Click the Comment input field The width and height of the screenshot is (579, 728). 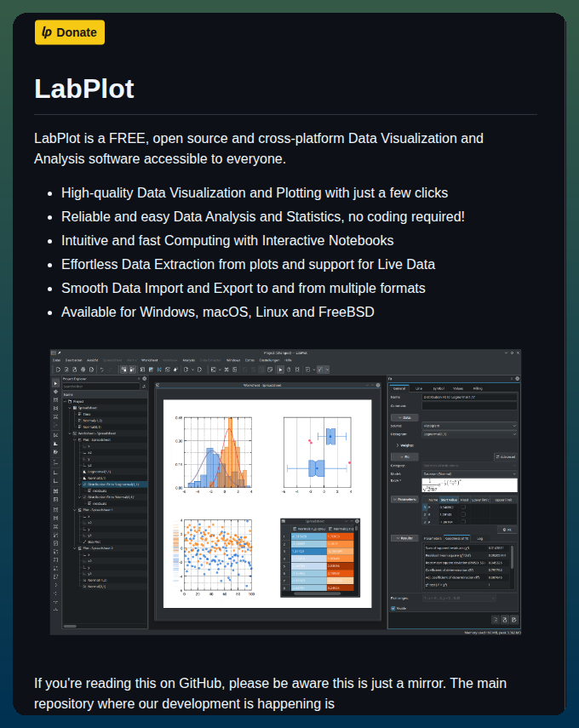[x=469, y=406]
